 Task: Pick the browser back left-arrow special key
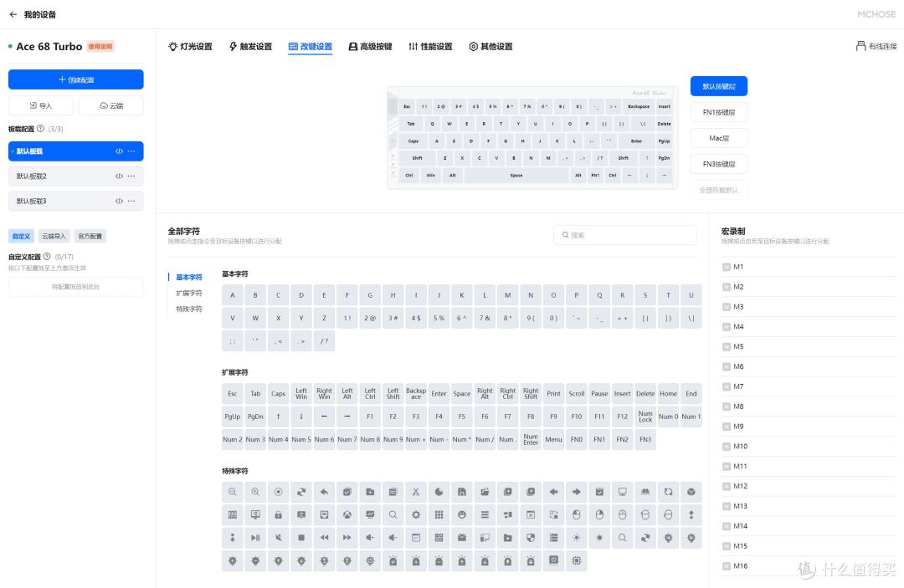[553, 492]
